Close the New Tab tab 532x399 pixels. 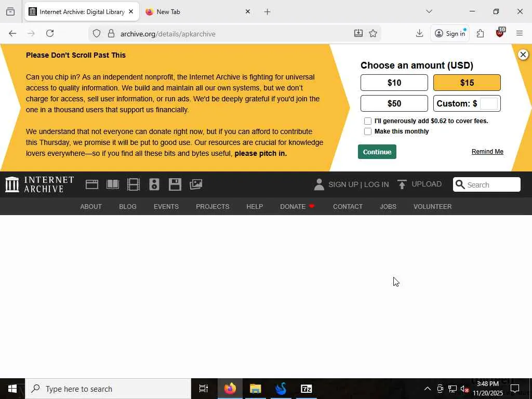tap(248, 12)
